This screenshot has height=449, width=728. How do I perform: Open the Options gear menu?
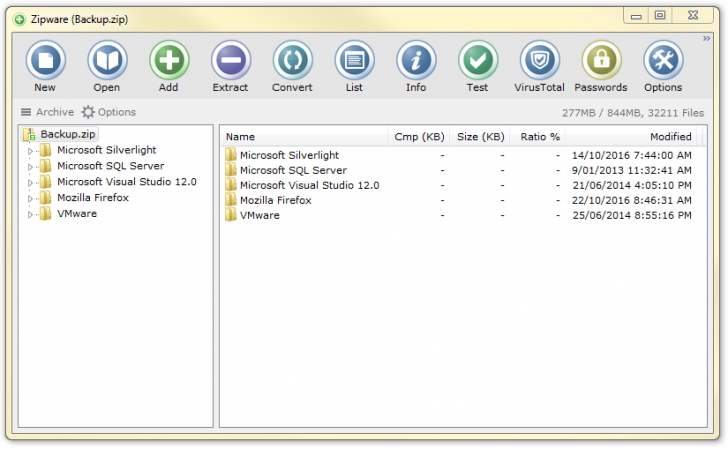(109, 112)
